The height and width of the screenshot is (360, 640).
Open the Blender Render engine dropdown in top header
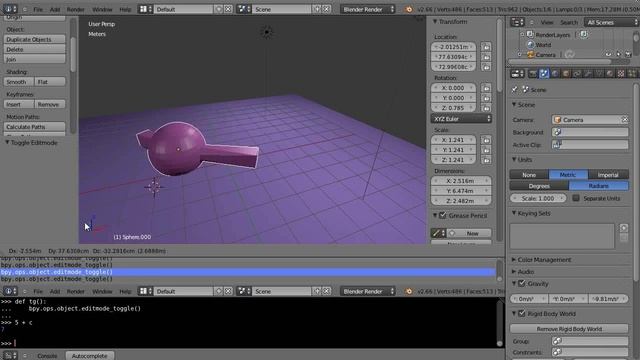point(367,9)
